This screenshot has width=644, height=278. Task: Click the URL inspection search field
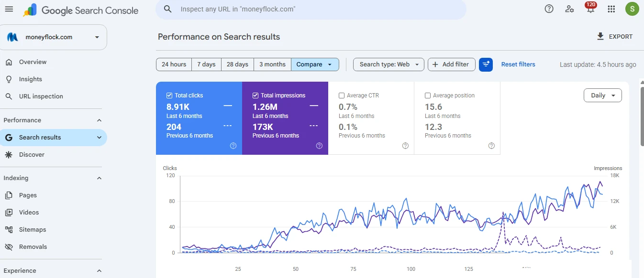click(x=311, y=9)
